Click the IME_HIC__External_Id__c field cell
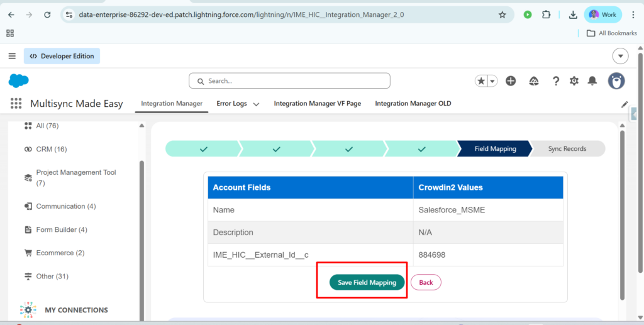 click(x=311, y=255)
